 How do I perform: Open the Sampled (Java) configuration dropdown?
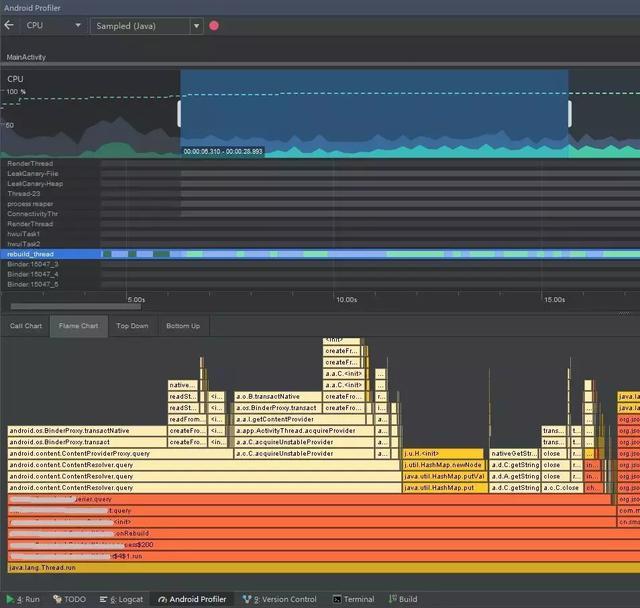coord(147,26)
